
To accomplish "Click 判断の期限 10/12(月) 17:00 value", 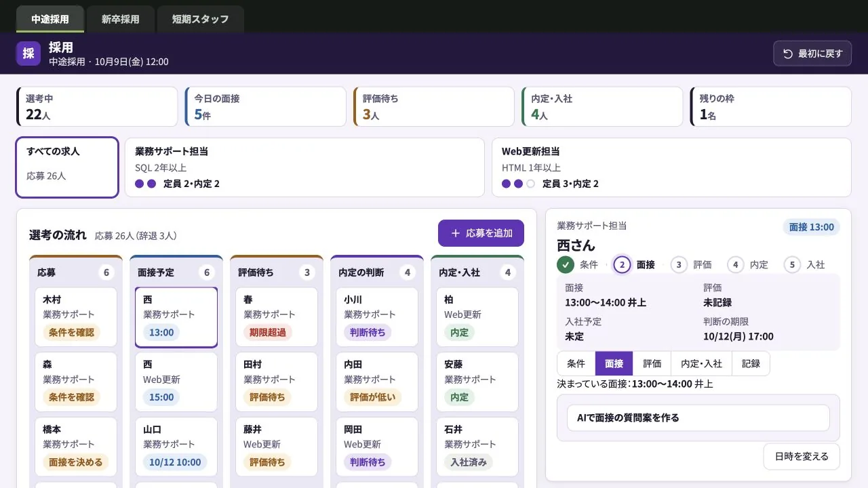I will click(x=738, y=336).
